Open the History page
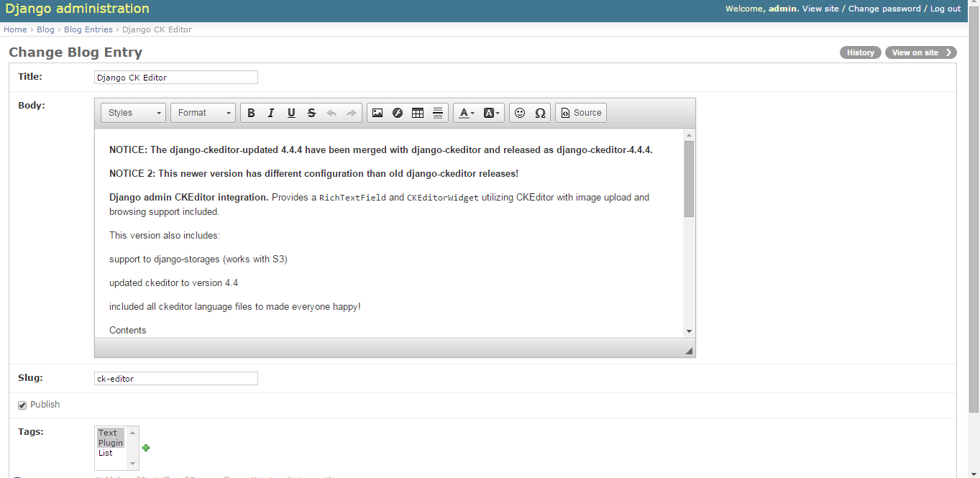The image size is (980, 478). tap(861, 52)
